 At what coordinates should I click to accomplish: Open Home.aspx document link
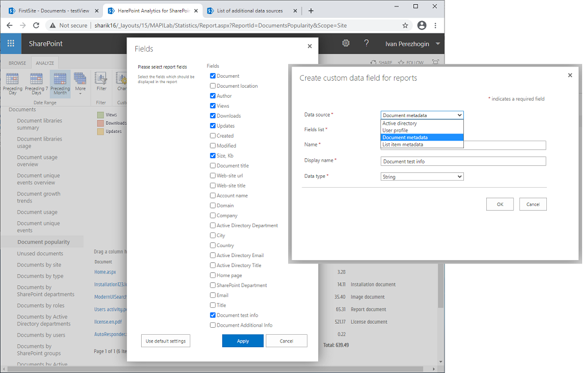pos(105,272)
